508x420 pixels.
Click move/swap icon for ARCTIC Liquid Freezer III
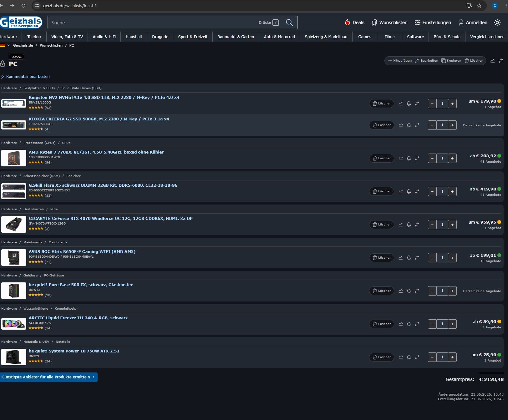417,324
